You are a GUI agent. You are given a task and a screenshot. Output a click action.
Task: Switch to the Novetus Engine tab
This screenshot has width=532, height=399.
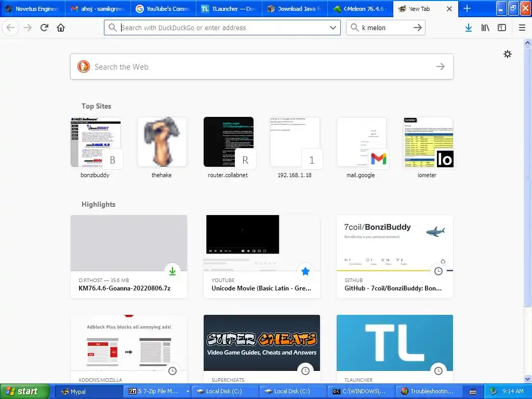point(33,9)
